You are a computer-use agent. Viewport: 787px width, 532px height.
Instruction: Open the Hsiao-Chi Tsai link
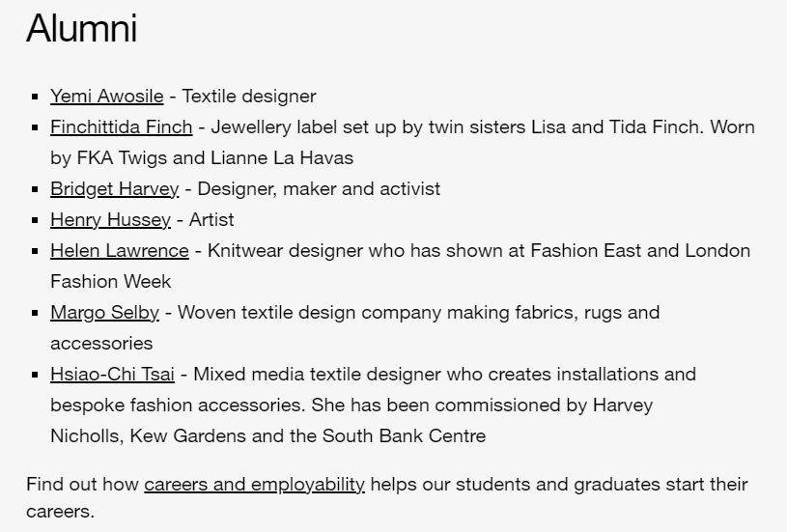tap(112, 375)
